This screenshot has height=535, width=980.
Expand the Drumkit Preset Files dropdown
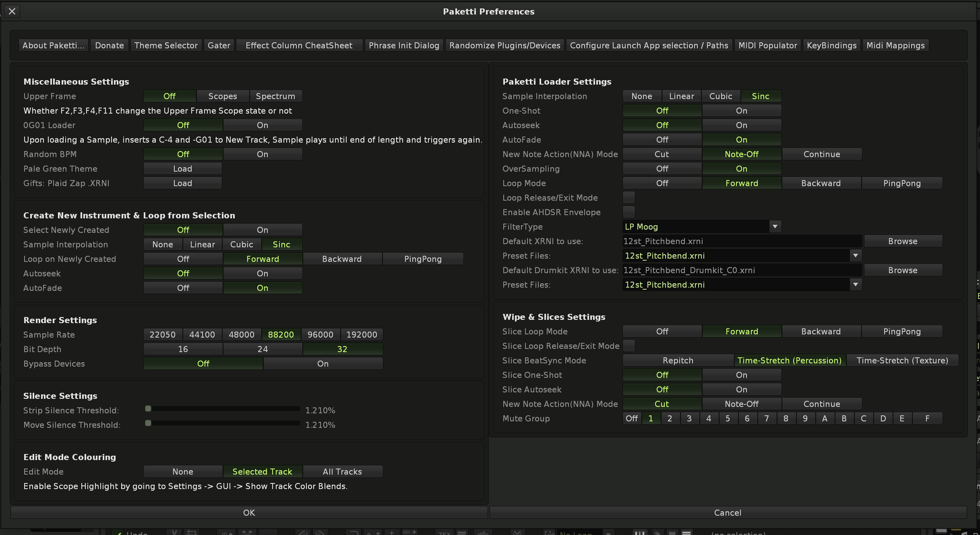pyautogui.click(x=855, y=284)
